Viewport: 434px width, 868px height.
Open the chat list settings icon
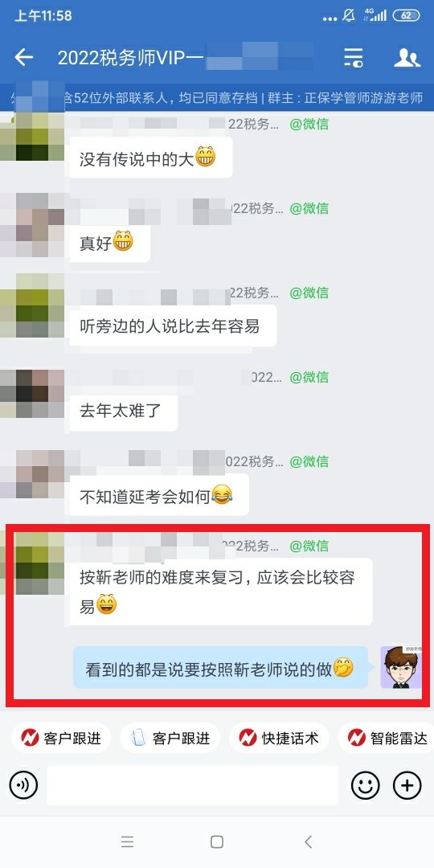click(x=353, y=58)
